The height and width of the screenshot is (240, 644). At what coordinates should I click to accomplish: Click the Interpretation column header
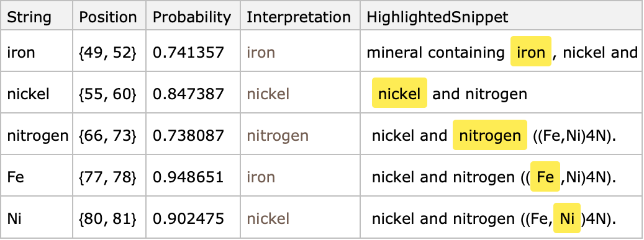[299, 17]
